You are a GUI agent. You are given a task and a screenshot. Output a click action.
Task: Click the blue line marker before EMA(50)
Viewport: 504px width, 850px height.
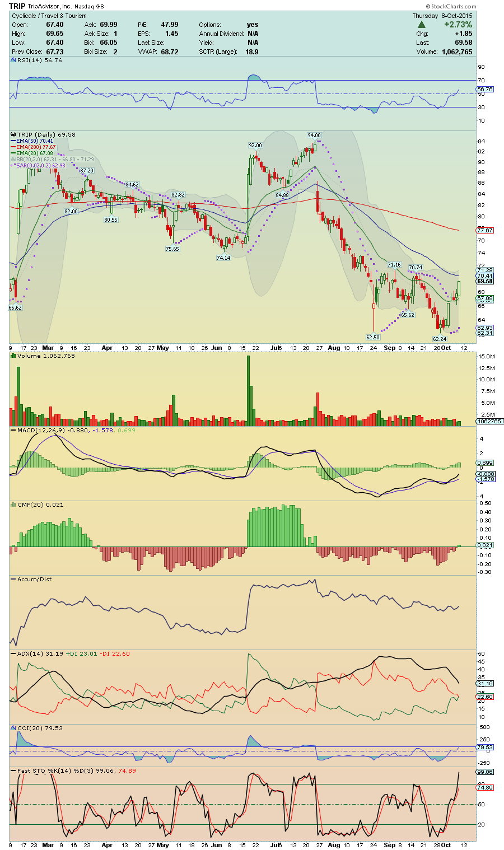(x=13, y=141)
